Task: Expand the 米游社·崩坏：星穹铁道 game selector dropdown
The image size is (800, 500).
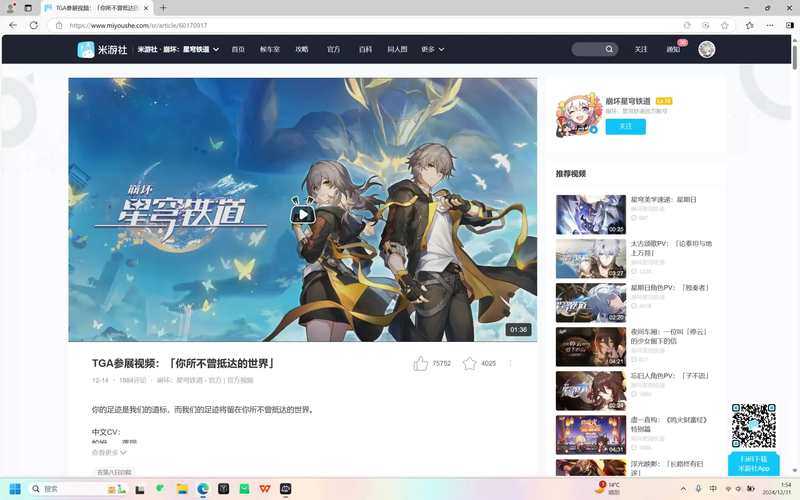Action: coord(178,49)
